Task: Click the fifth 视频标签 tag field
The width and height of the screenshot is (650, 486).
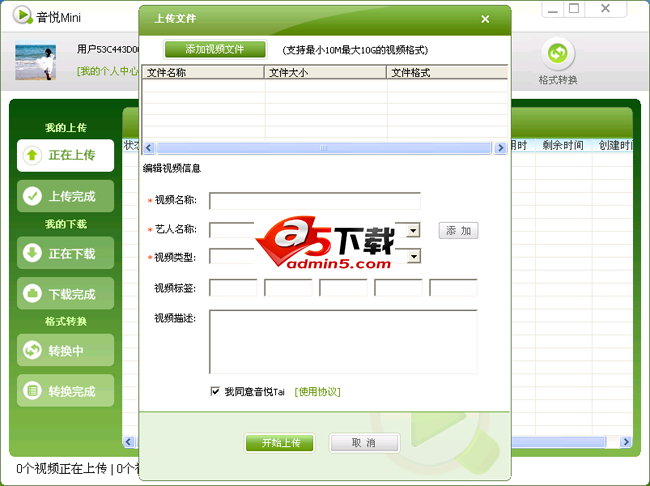Action: (x=453, y=287)
